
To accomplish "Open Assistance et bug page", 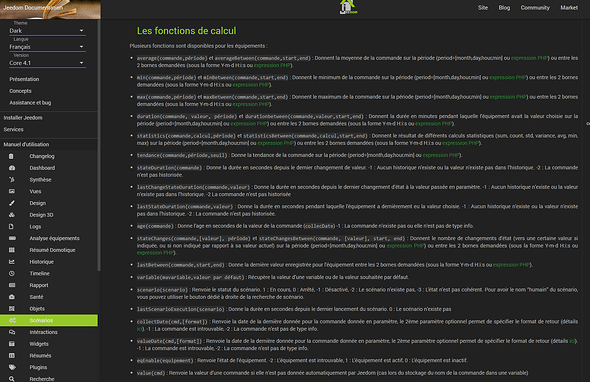I will tap(30, 102).
